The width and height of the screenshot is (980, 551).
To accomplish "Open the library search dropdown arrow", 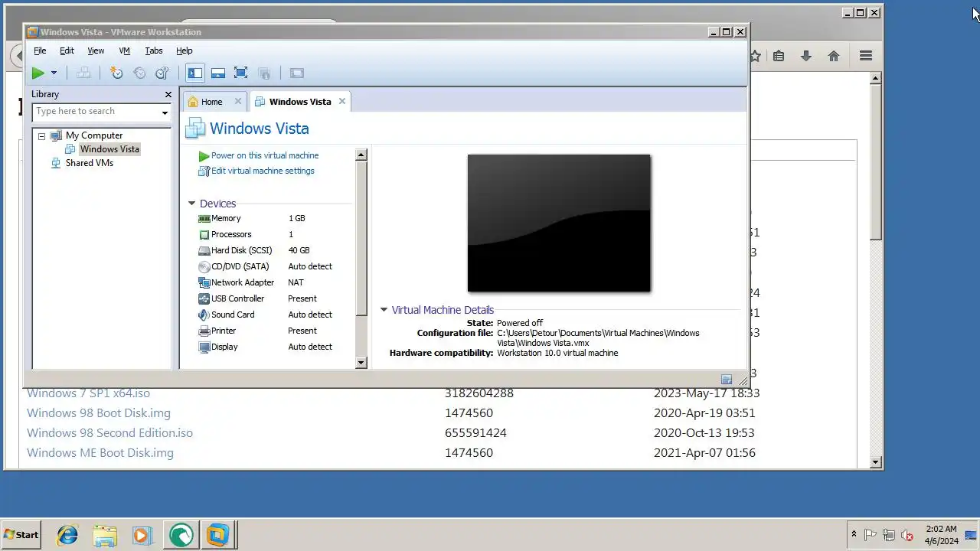I will 165,112.
